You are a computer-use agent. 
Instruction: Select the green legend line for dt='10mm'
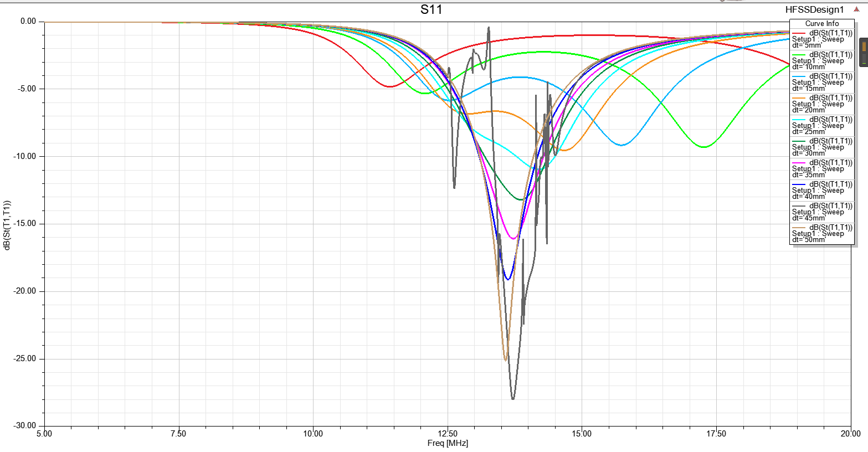coord(800,55)
